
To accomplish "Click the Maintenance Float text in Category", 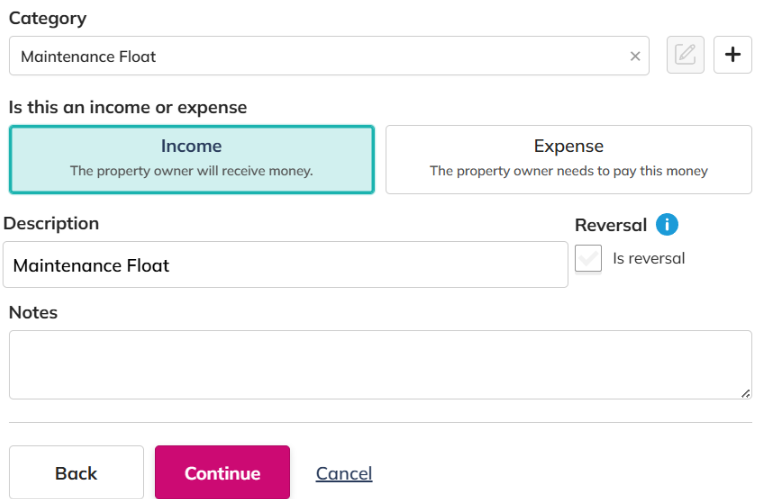I will click(88, 57).
